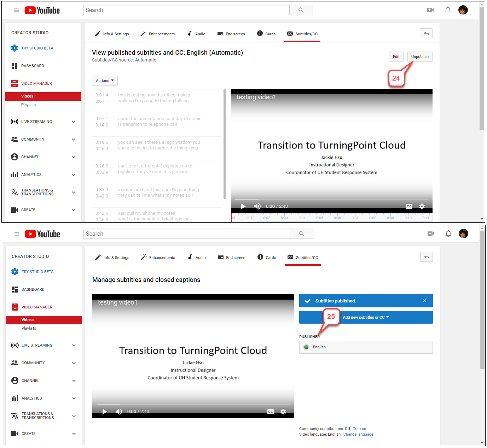The image size is (487, 448).
Task: Click the back arrow button in upper screenshot
Action: (x=426, y=34)
